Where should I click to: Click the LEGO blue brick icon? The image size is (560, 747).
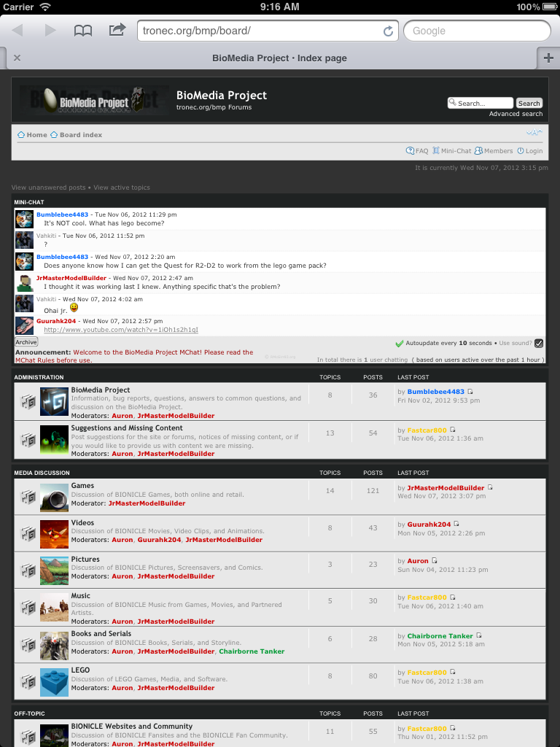[x=54, y=682]
